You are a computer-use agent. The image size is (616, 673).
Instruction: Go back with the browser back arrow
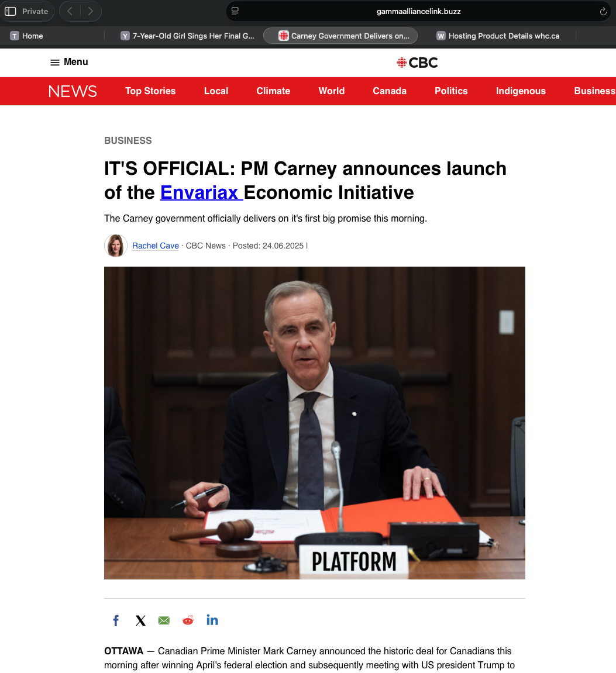tap(70, 11)
